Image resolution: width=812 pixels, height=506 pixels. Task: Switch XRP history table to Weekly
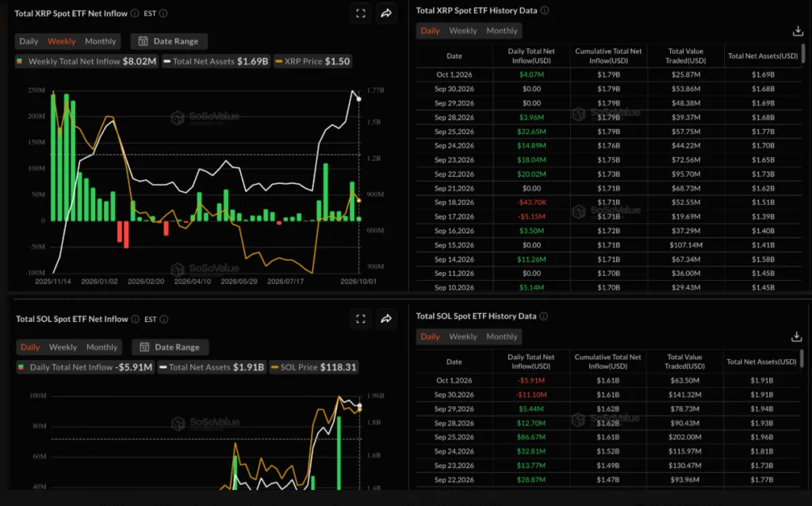click(x=463, y=31)
